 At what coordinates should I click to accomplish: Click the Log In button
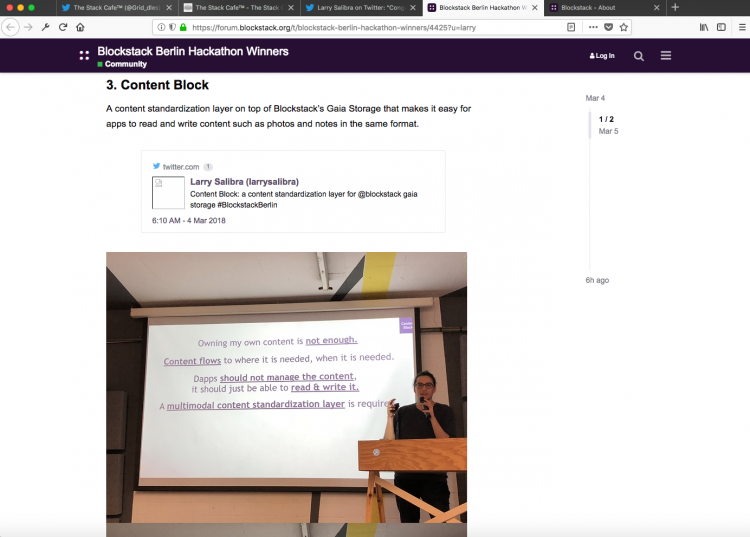click(602, 56)
